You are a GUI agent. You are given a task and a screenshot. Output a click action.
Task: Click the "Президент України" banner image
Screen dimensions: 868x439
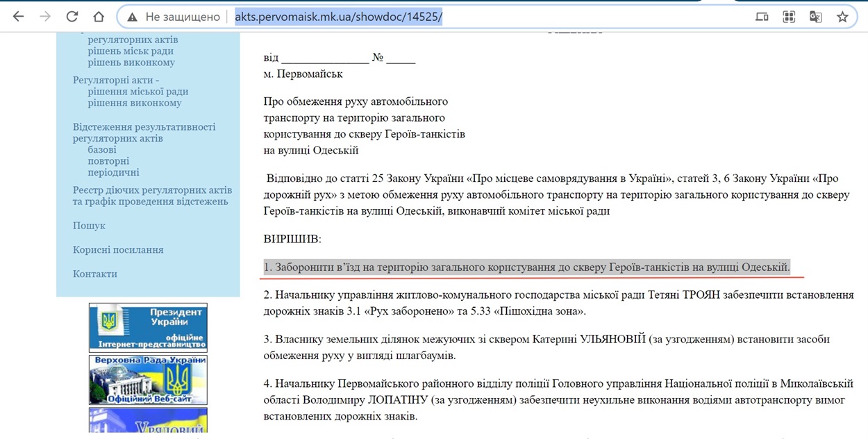coord(148,327)
